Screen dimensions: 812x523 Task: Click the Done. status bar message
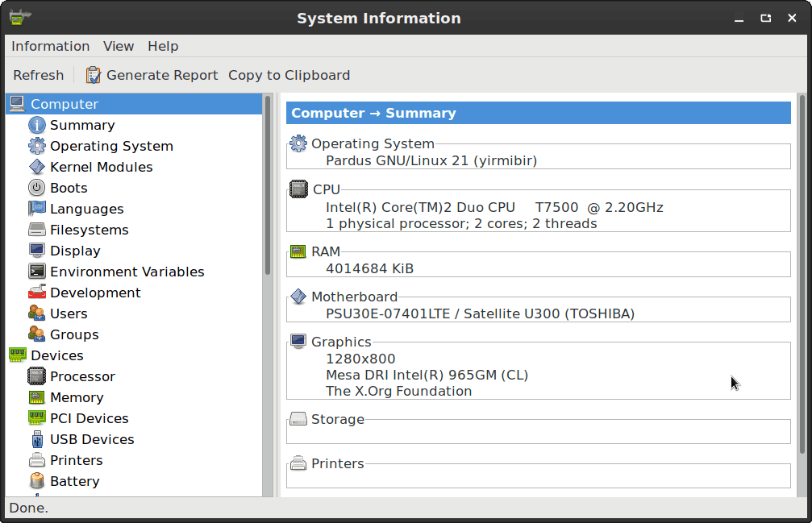click(28, 508)
